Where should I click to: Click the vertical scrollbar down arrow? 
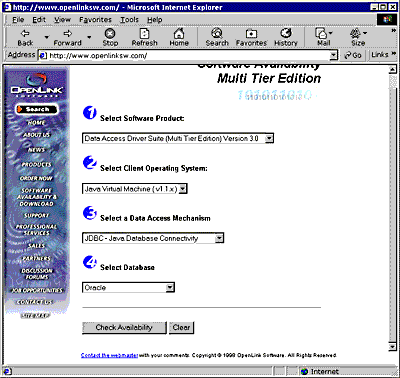click(x=392, y=347)
